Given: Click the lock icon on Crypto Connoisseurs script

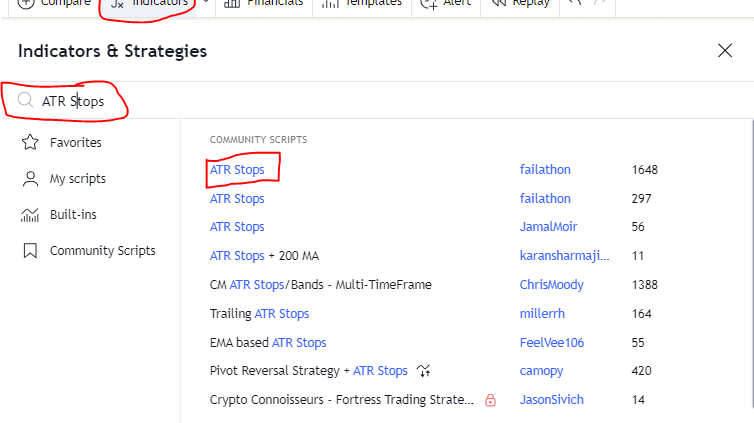Looking at the screenshot, I should pyautogui.click(x=490, y=400).
